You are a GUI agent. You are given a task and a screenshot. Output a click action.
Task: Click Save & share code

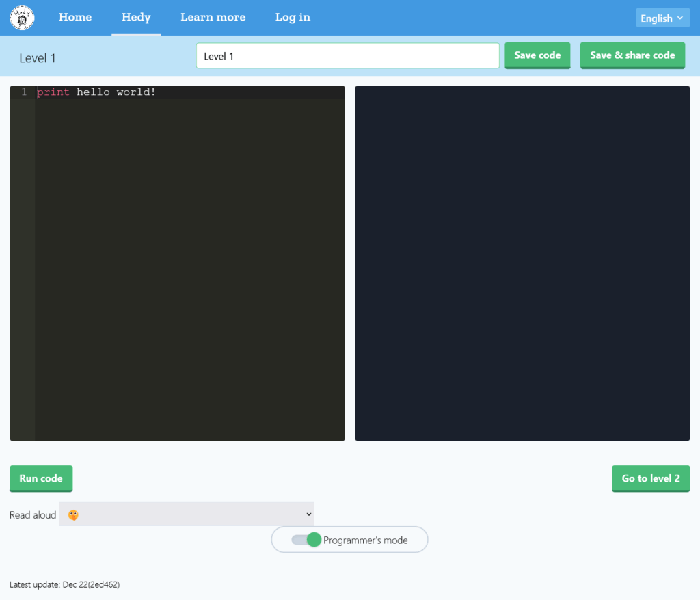tap(632, 55)
